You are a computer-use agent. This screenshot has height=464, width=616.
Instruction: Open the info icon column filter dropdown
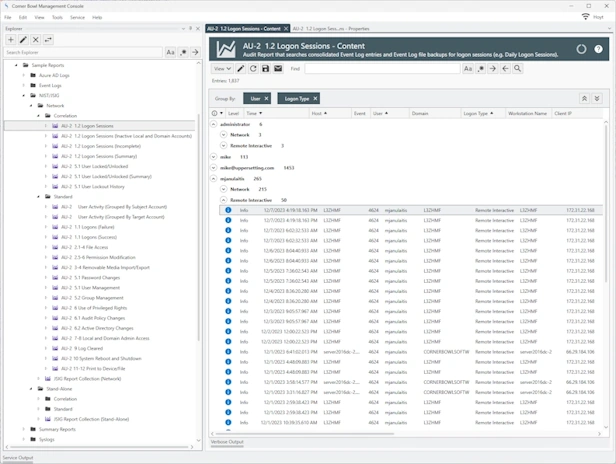(x=221, y=113)
